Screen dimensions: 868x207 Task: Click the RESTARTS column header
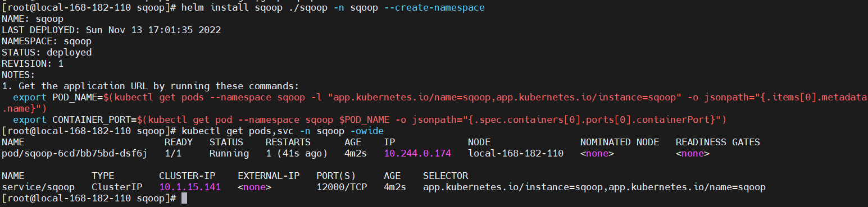tap(288, 142)
